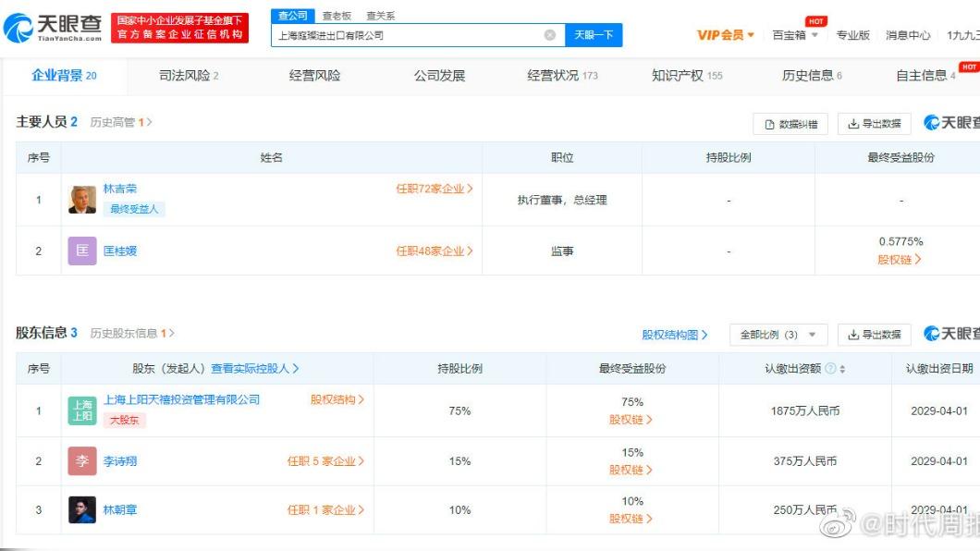980x551 pixels.
Task: Click 李诗翔's red avatar icon
Action: pyautogui.click(x=82, y=461)
